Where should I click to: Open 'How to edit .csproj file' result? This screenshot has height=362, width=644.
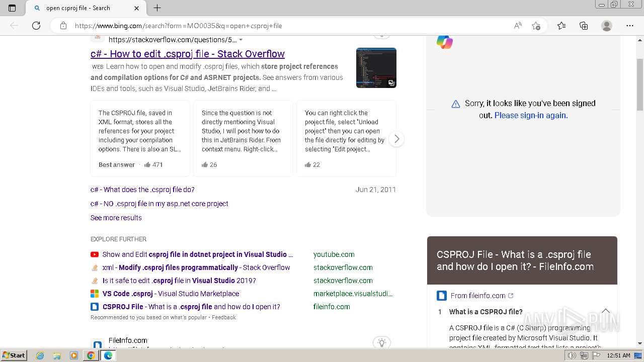[x=188, y=54]
